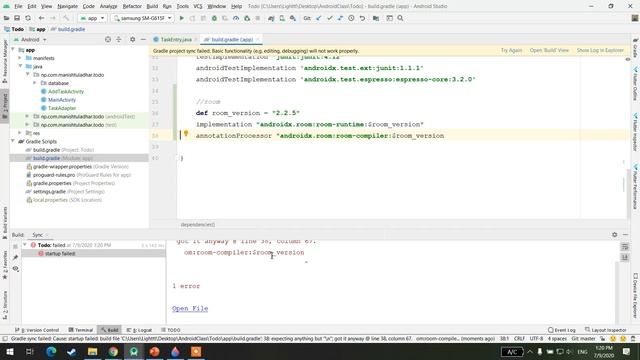Viewport: 640px width, 360px height.
Task: Click the Sync/Reload from disk icon
Action: pyautogui.click(x=28, y=18)
